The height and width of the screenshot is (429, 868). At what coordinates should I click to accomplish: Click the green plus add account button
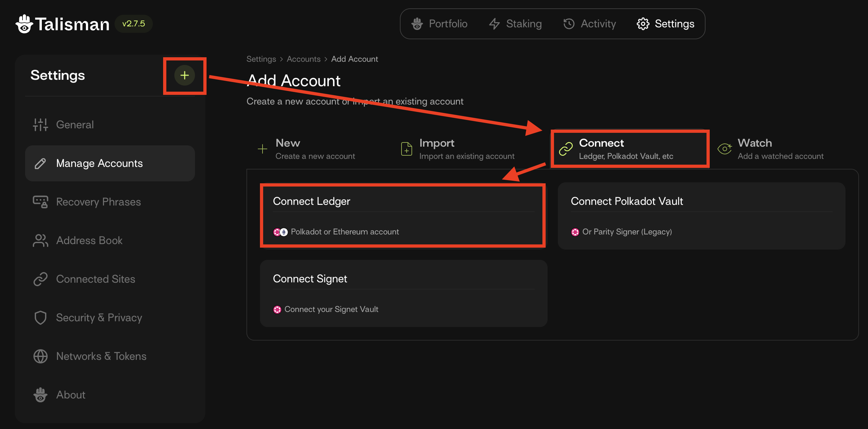[x=184, y=76]
